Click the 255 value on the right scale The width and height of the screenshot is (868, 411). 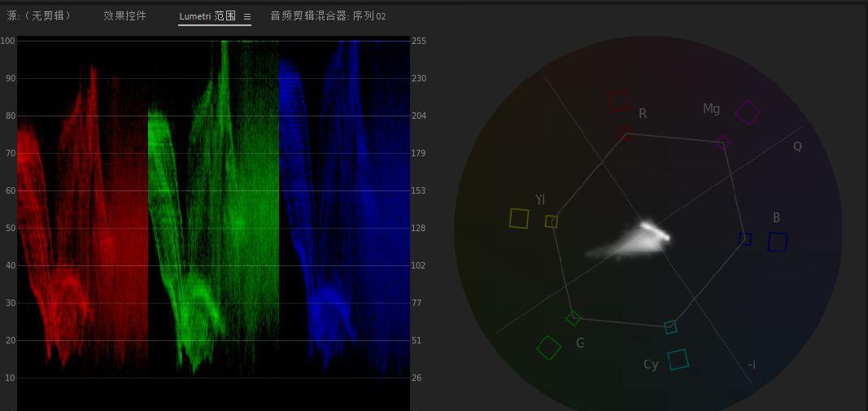tap(419, 41)
